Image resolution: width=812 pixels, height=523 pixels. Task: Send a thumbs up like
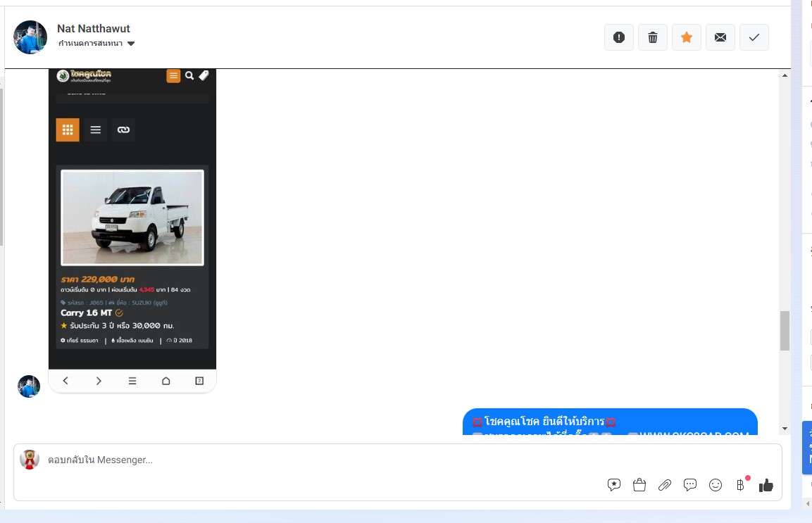[766, 484]
